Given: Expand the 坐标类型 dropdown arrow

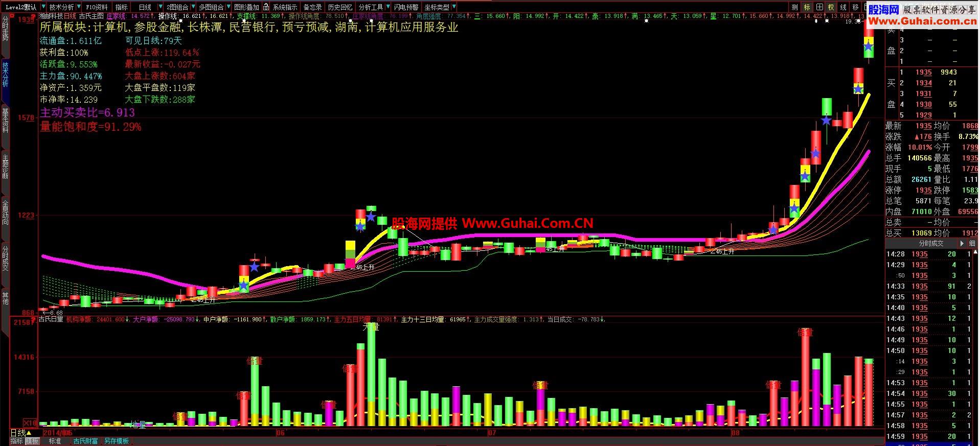Looking at the screenshot, I should [x=454, y=7].
